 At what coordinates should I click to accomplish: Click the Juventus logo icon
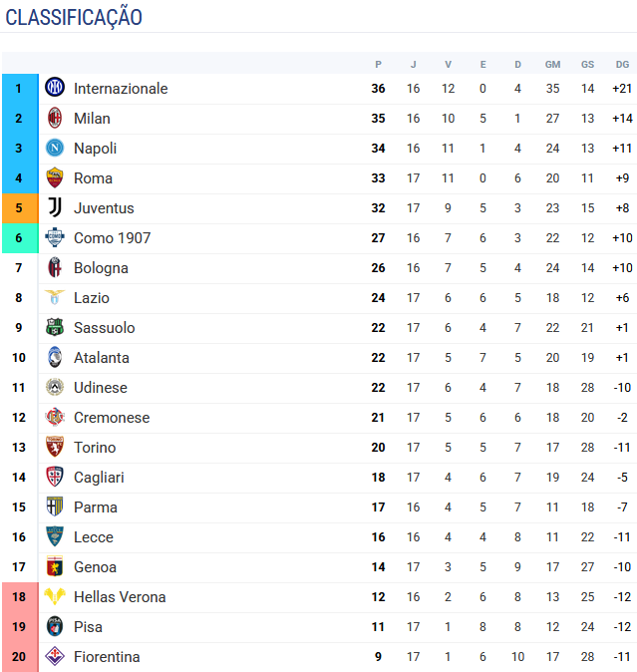(x=55, y=207)
